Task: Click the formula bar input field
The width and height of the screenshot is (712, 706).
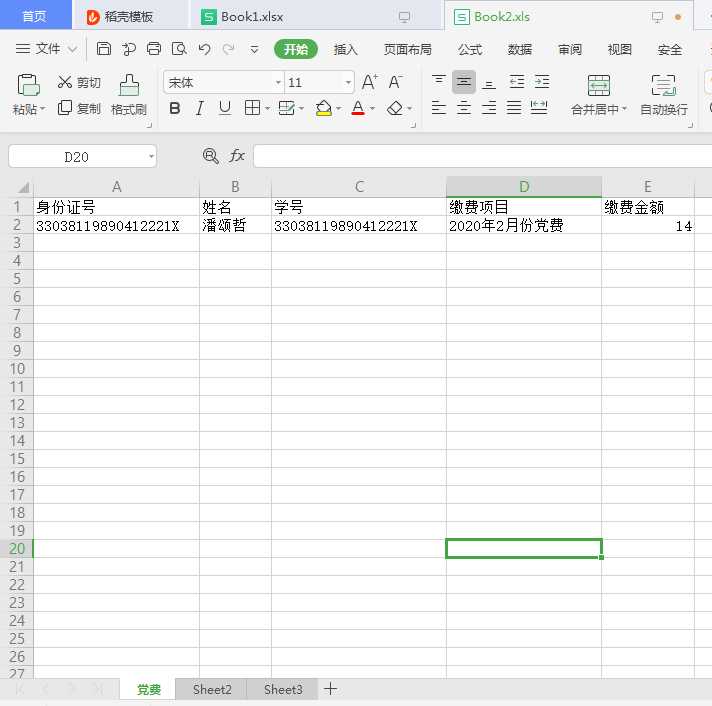Action: (482, 156)
